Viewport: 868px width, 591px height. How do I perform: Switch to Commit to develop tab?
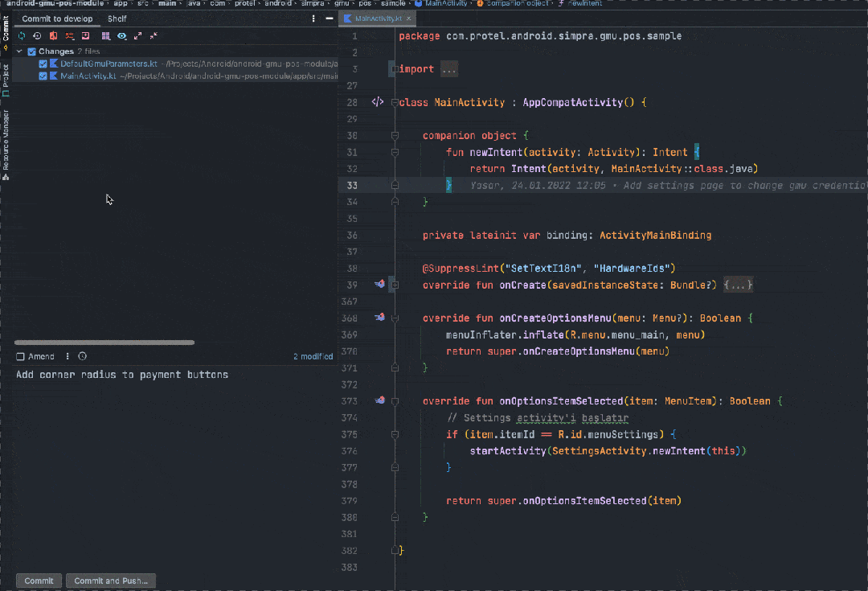57,18
